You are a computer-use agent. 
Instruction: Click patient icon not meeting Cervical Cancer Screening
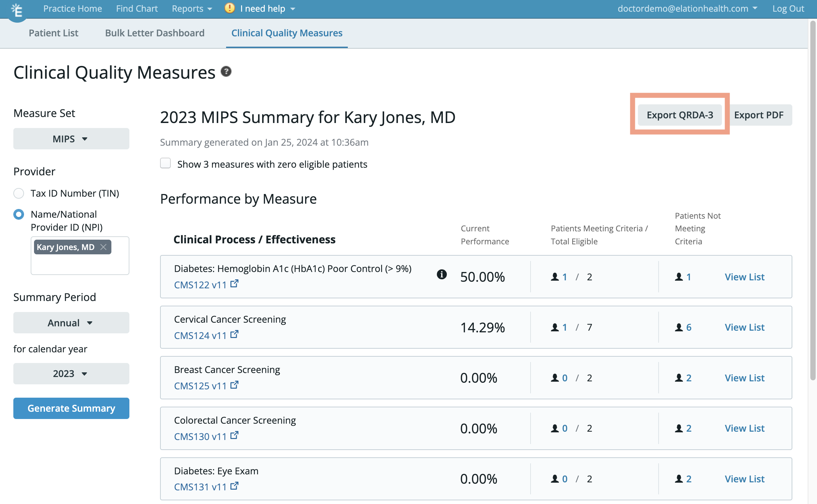(x=679, y=327)
